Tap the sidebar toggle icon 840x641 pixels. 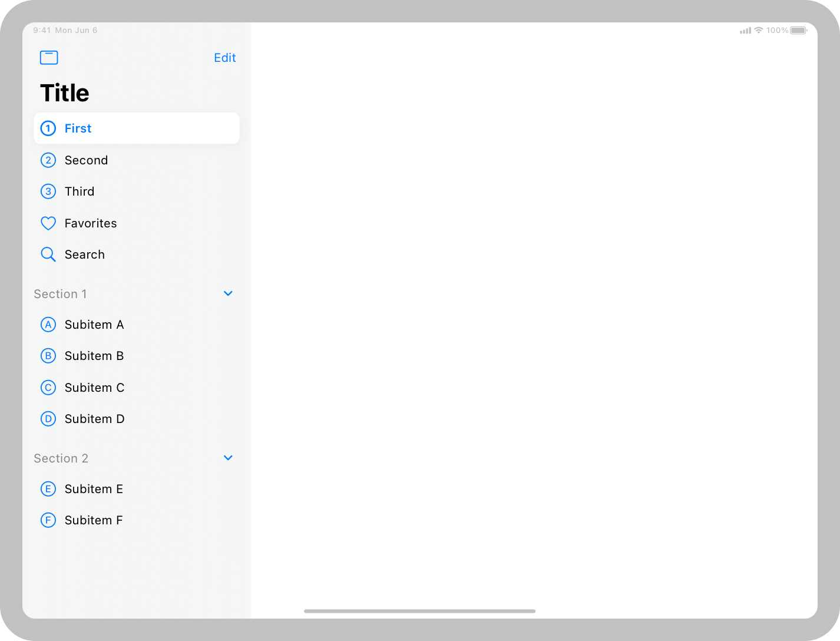48,57
